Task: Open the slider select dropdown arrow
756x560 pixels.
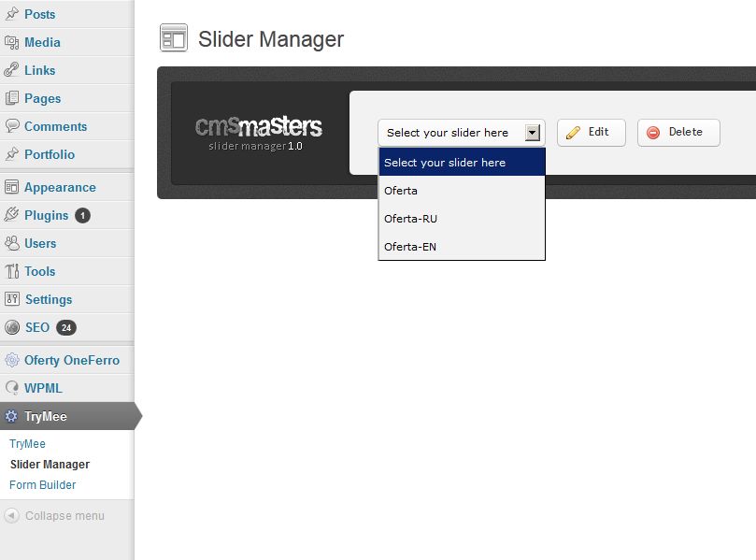Action: point(533,133)
